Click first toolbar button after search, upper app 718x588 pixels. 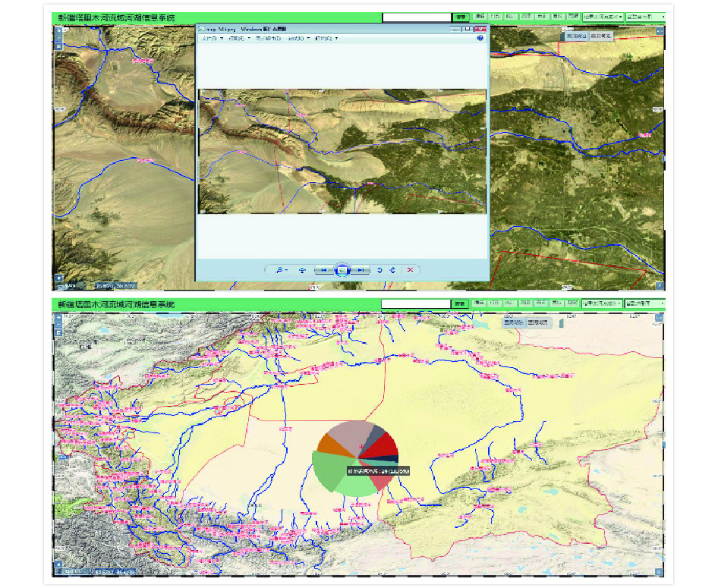[x=480, y=17]
